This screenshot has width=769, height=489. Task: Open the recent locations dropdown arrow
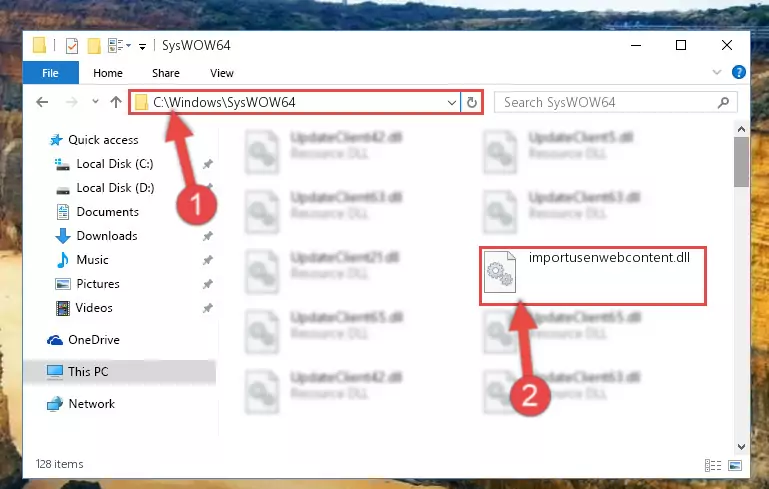pos(95,102)
